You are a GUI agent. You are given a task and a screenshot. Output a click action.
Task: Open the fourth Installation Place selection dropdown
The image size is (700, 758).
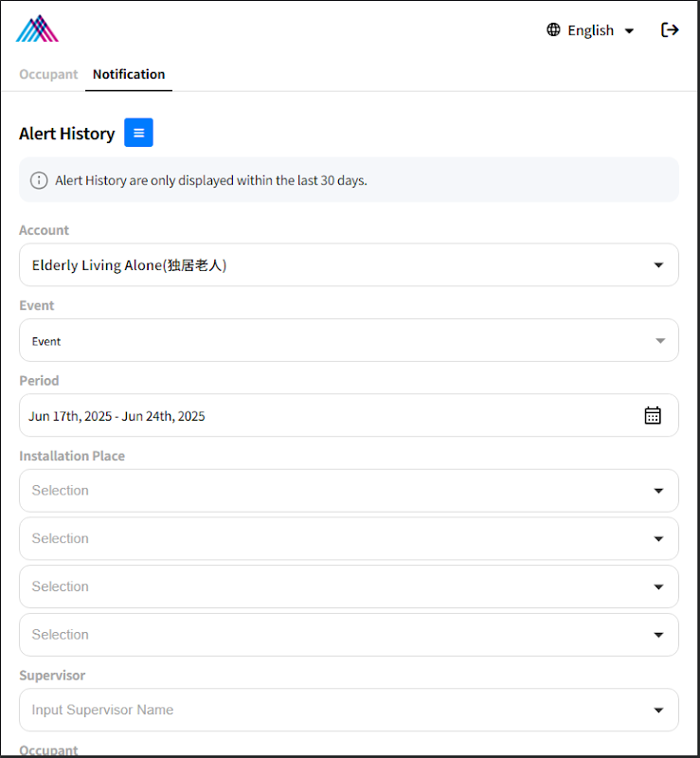349,635
